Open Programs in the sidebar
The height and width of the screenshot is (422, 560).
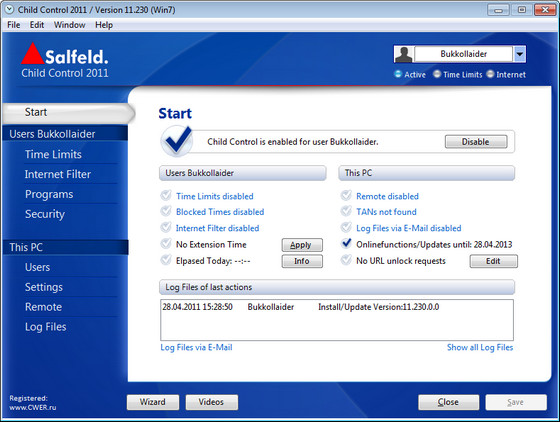click(x=49, y=194)
